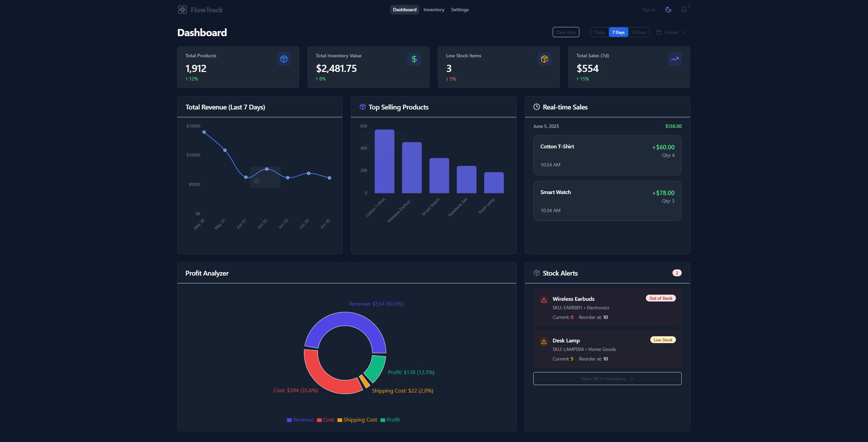
Task: Toggle dark mode with the moon icon
Action: pos(668,10)
